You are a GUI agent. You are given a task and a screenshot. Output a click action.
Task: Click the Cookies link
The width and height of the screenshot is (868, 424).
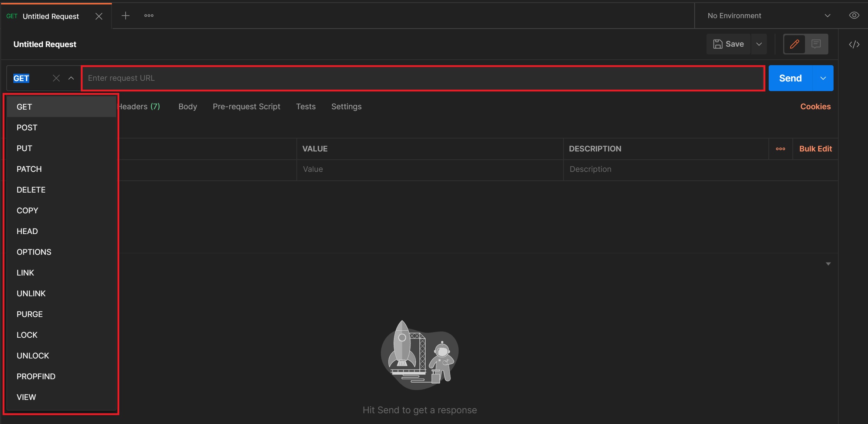point(815,107)
